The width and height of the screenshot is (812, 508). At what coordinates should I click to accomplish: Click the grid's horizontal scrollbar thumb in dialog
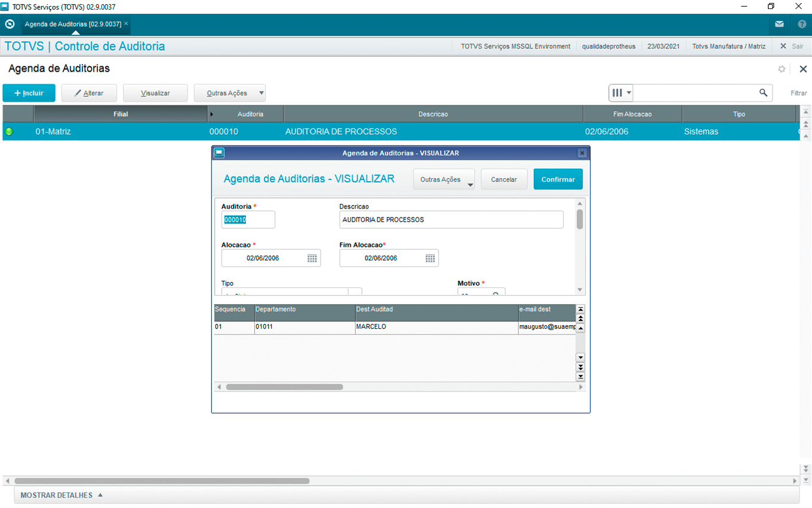click(284, 387)
